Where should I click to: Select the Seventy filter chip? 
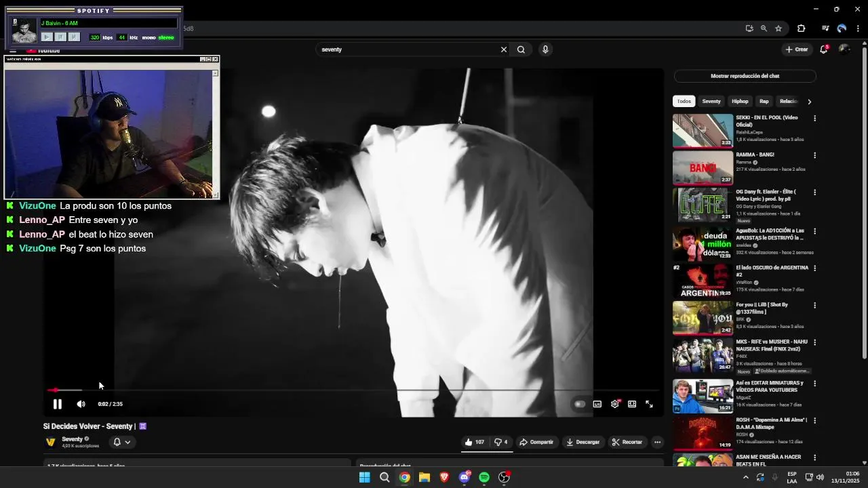pos(711,101)
